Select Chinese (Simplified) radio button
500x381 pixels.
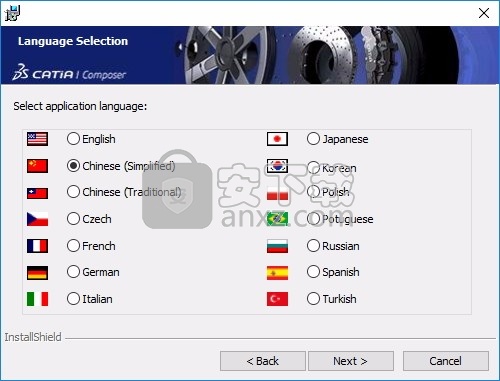tap(73, 166)
